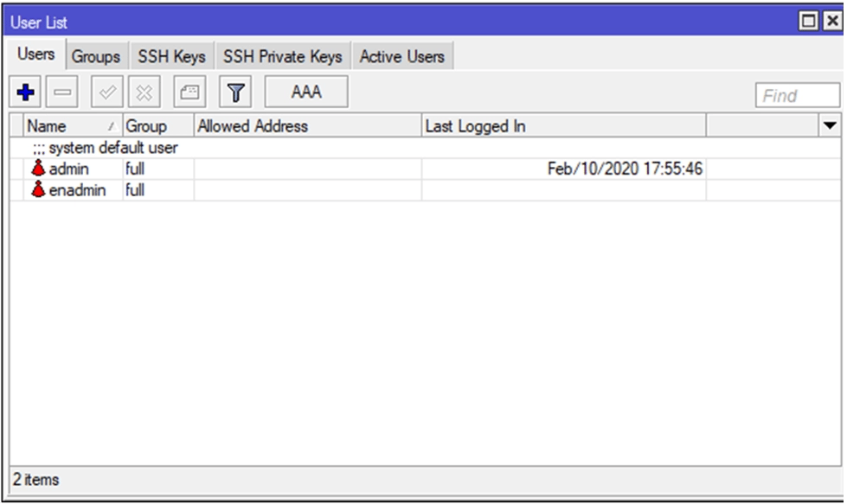Click the Feb/10/2020 17:55:46 login timestamp
847x504 pixels.
click(x=625, y=169)
